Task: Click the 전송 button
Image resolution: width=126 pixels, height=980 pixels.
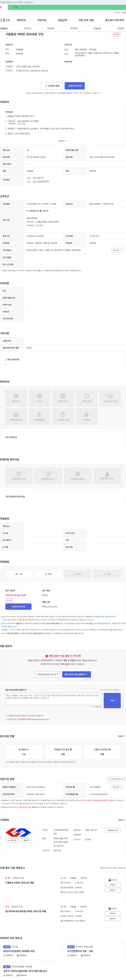Action: 112,700
